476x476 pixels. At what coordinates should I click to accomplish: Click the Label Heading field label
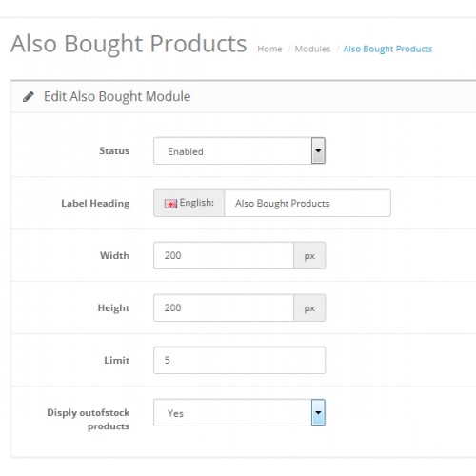coord(95,204)
